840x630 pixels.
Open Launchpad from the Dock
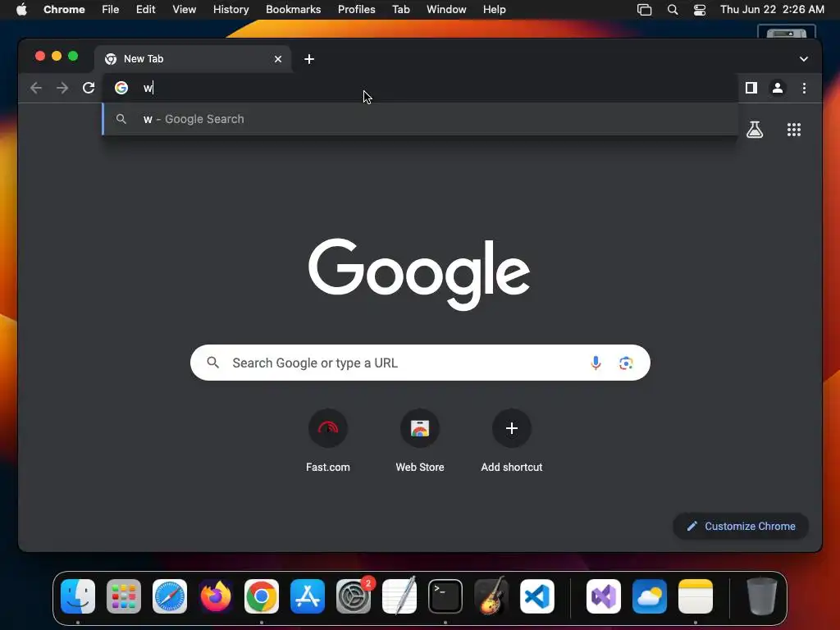coord(124,596)
